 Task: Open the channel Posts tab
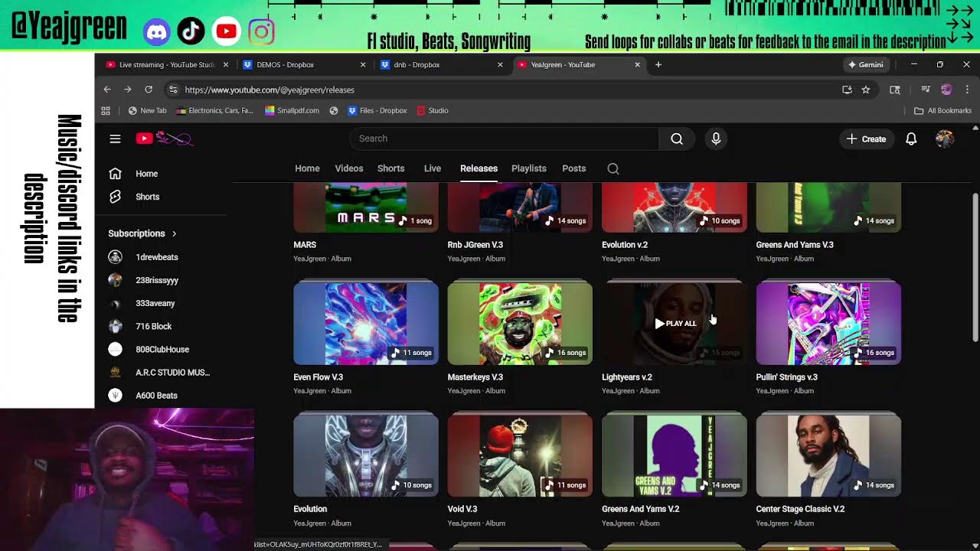point(573,168)
